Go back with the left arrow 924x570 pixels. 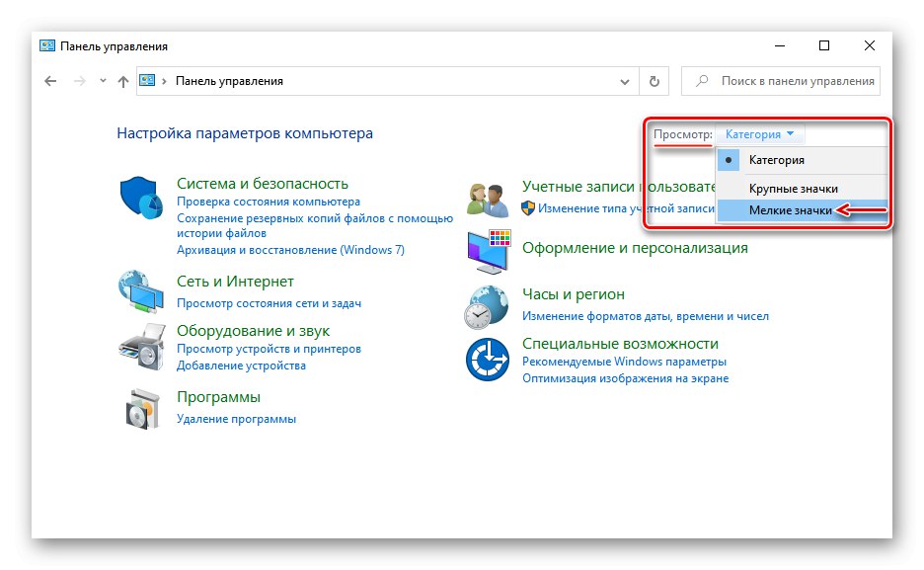click(x=50, y=81)
